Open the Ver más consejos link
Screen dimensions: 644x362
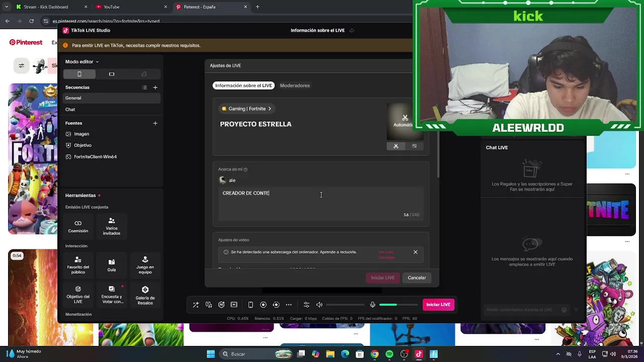coord(386,255)
